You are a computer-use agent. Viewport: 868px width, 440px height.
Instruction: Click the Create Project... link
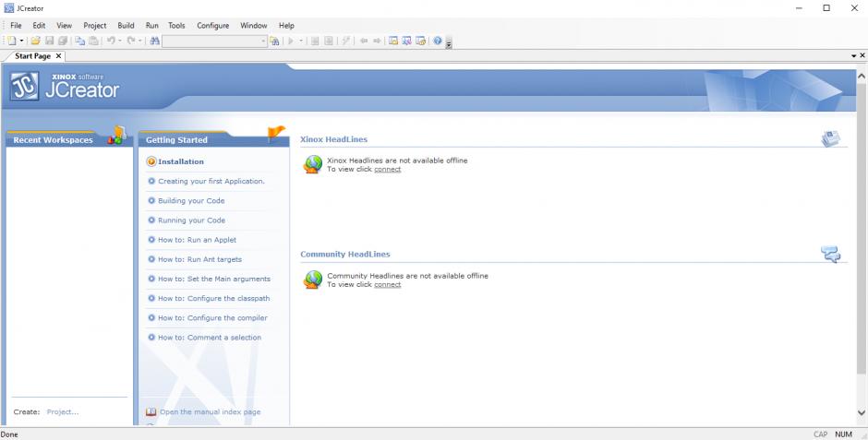pos(62,411)
